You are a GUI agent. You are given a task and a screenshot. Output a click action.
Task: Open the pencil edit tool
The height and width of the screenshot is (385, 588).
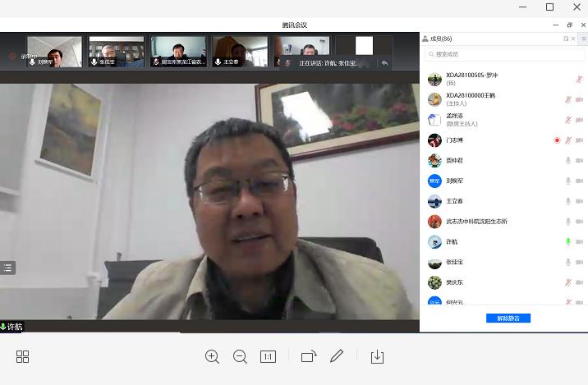coord(337,356)
